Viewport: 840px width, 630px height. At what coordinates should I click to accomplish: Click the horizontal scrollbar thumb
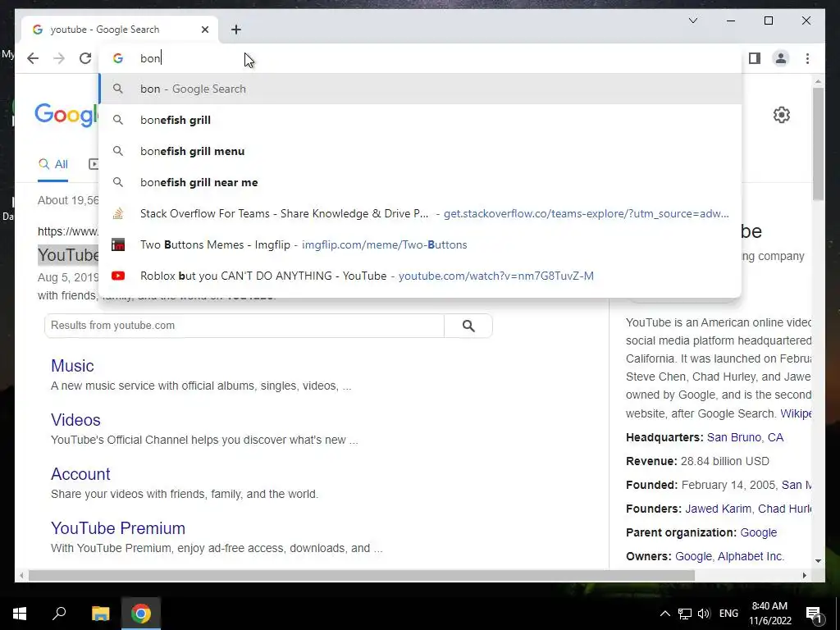point(362,575)
